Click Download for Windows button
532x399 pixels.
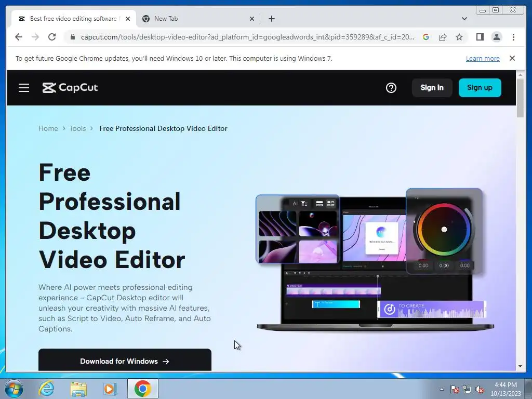tap(125, 361)
